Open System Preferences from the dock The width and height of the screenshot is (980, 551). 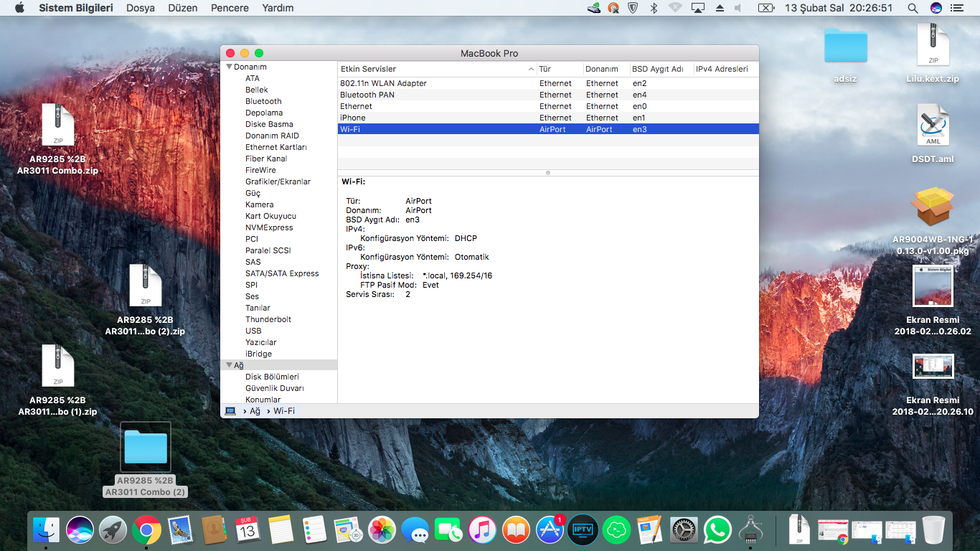[x=684, y=530]
